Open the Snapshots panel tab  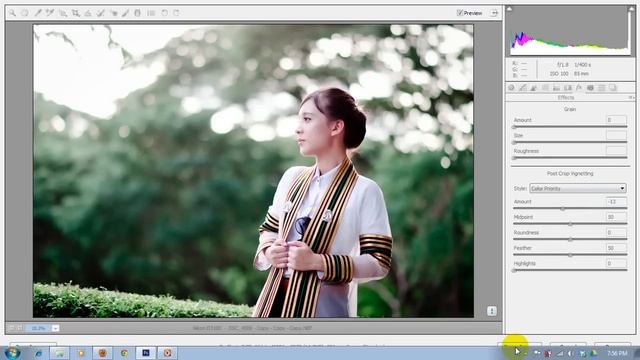[613, 88]
